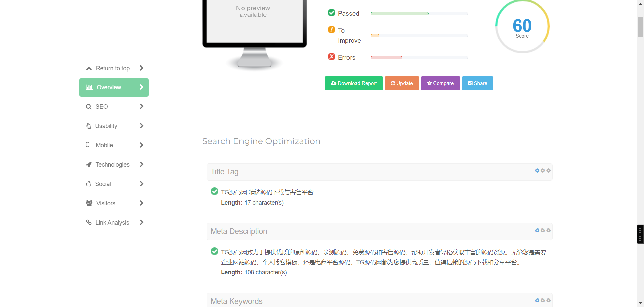Click the page vertical scrollbar thumb

point(640,27)
